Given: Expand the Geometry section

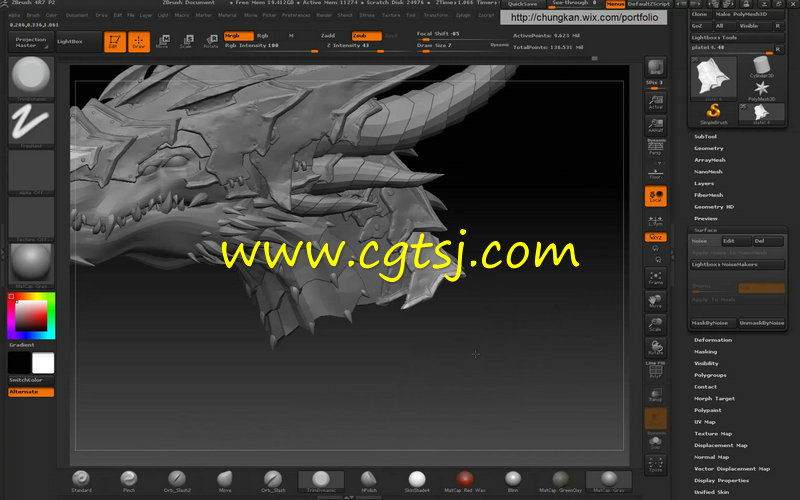Looking at the screenshot, I should coord(709,148).
